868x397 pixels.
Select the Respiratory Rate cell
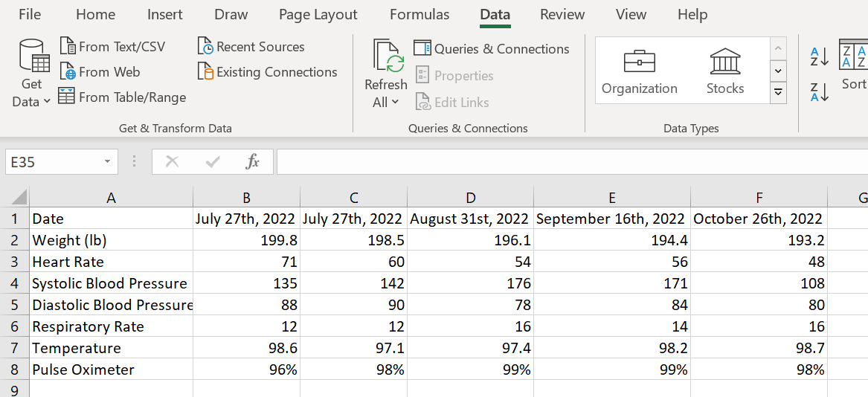(111, 326)
